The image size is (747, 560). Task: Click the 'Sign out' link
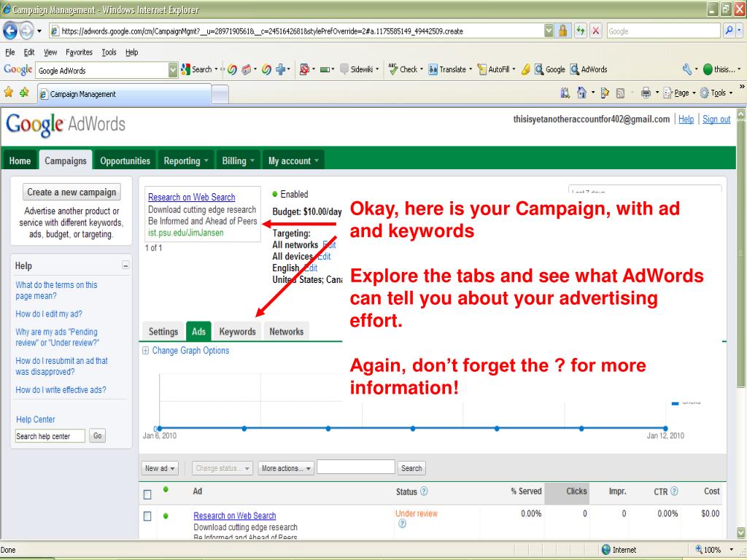coord(716,119)
